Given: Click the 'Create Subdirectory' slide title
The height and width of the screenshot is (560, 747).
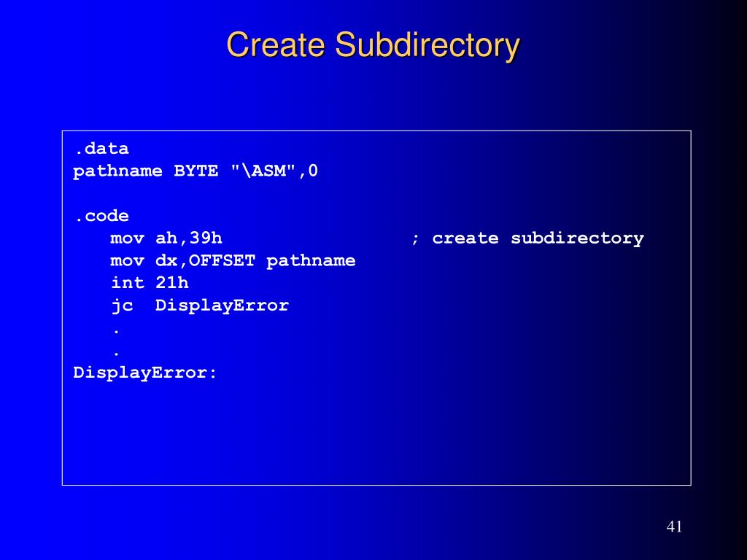Looking at the screenshot, I should coord(373,45).
